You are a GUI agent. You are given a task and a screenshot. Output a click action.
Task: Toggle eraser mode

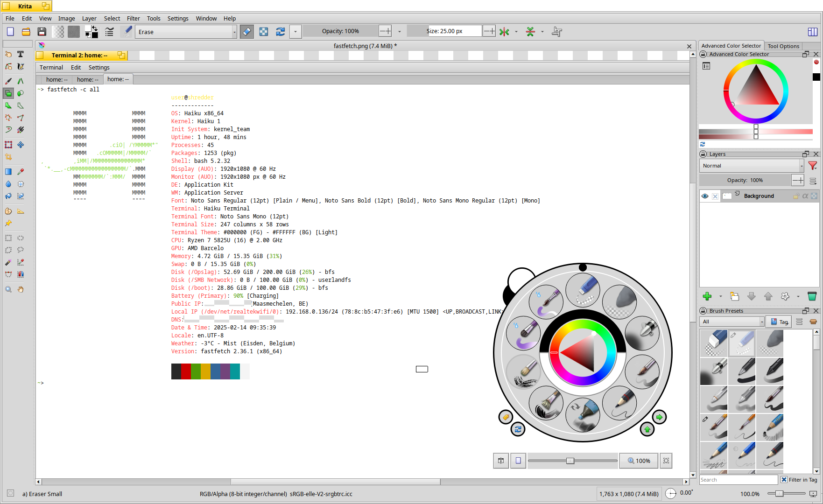point(247,32)
